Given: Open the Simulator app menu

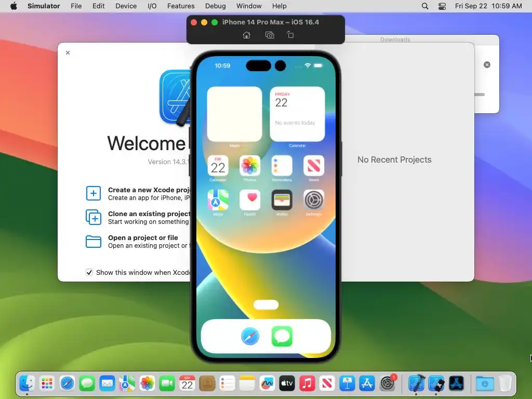Looking at the screenshot, I should (44, 6).
